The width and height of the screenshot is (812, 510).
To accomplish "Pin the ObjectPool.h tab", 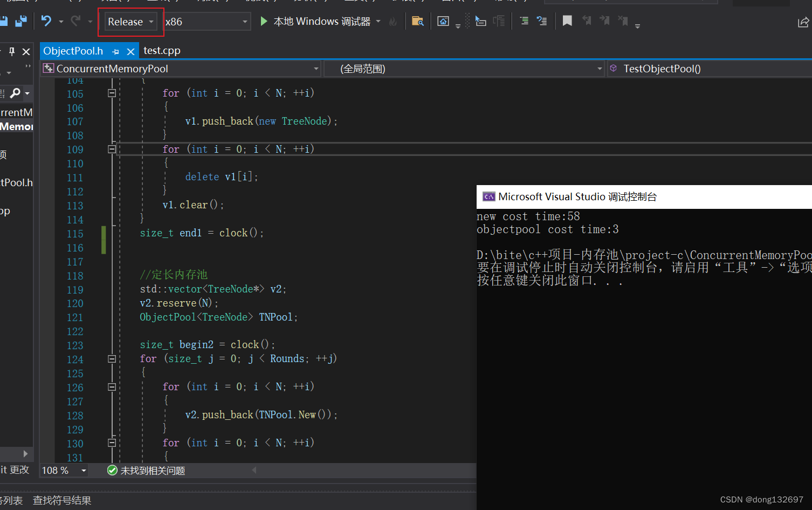I will coord(116,52).
